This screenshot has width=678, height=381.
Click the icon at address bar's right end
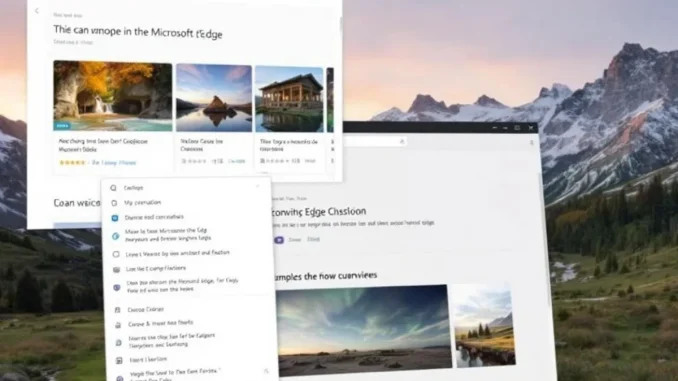click(402, 141)
